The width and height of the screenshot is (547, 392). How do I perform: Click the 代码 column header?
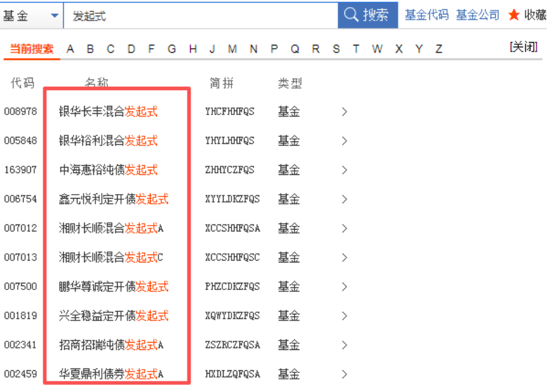click(x=22, y=83)
